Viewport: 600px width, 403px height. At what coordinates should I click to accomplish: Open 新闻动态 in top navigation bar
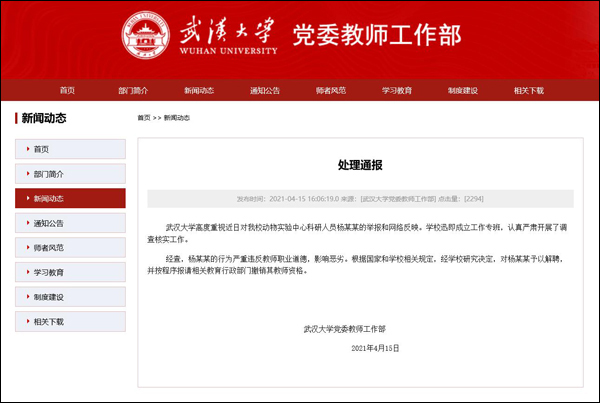(199, 90)
